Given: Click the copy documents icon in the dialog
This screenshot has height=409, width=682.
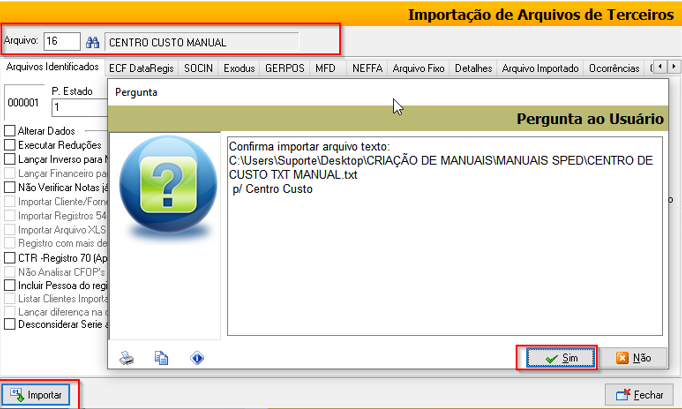Looking at the screenshot, I should pyautogui.click(x=161, y=357).
